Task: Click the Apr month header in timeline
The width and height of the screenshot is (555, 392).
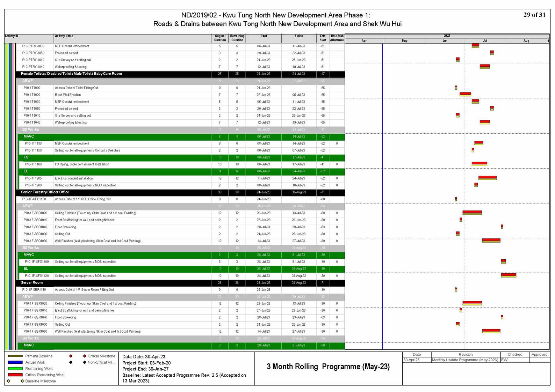Action: coord(364,41)
